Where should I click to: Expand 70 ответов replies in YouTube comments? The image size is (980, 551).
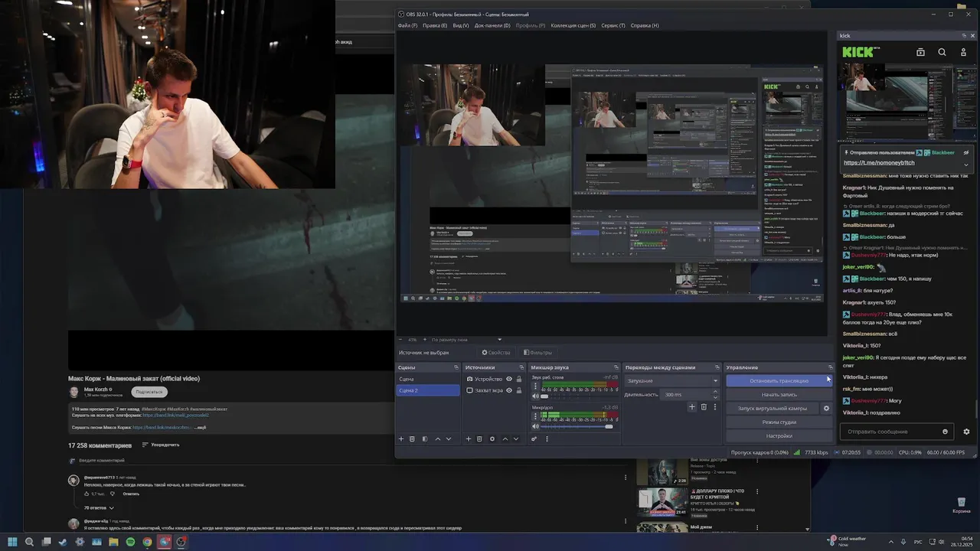coord(99,507)
